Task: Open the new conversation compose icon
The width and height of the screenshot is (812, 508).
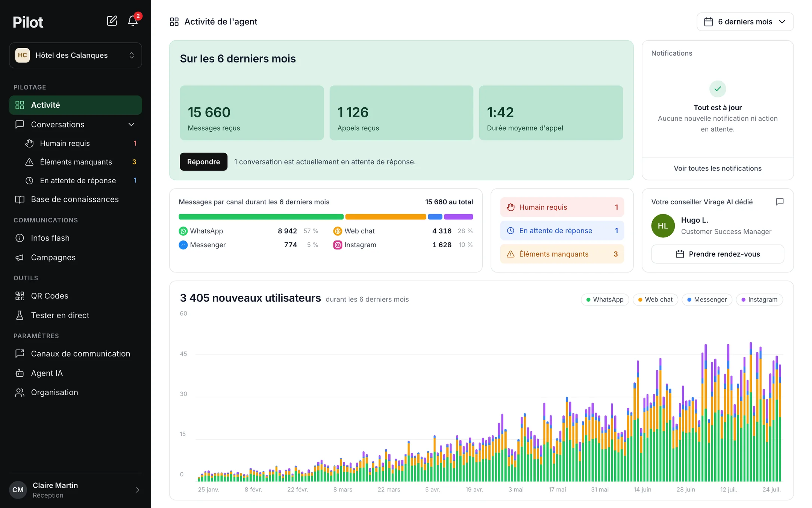Action: [x=112, y=21]
